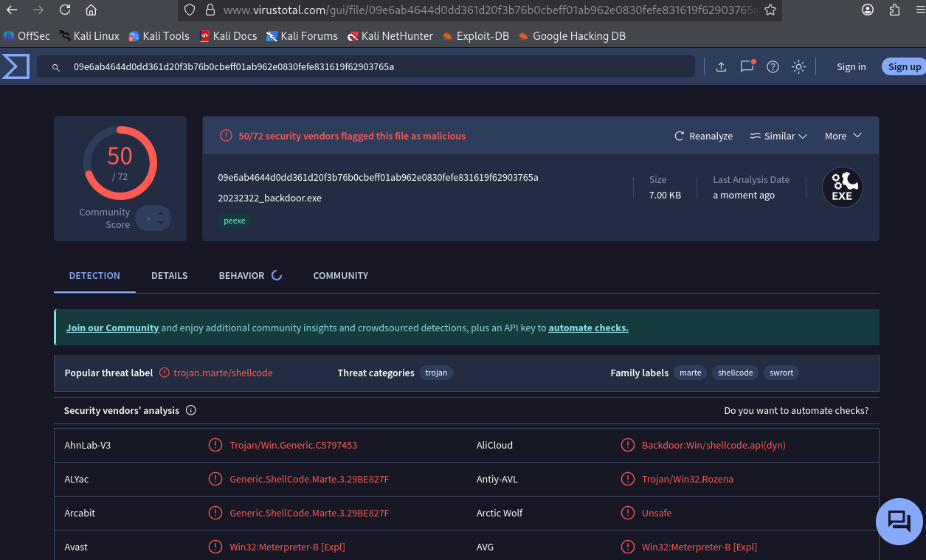Screen dimensions: 926x560
Task: Click the VirusTotal logo
Action: [15, 66]
